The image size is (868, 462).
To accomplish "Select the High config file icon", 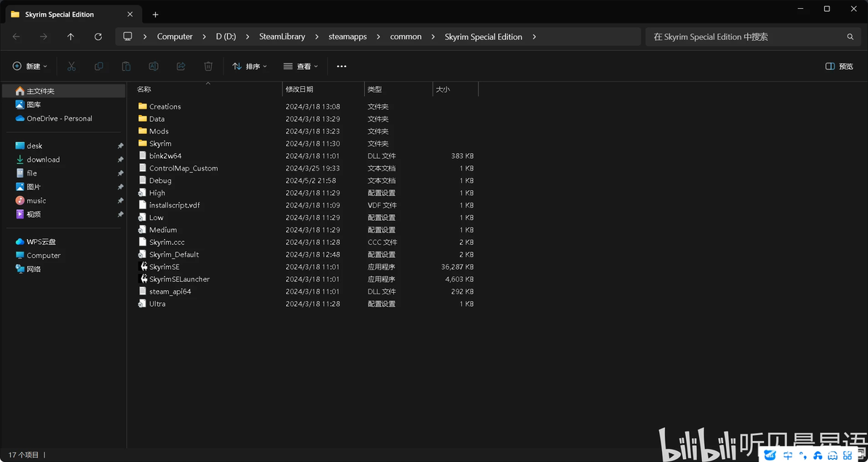I will [x=143, y=193].
